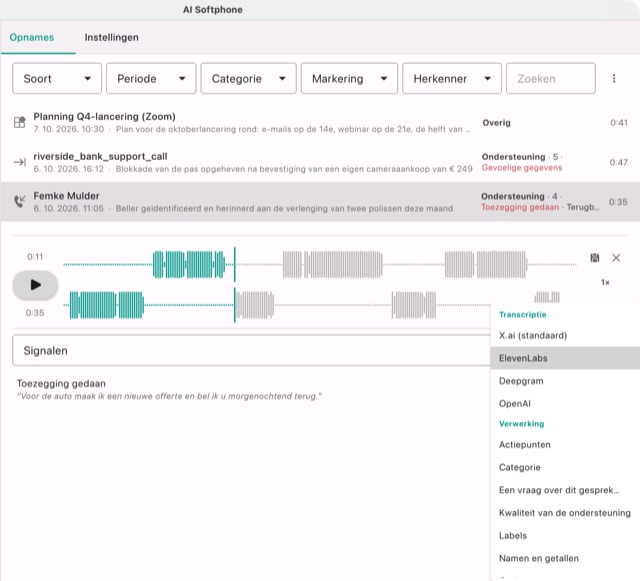This screenshot has height=581, width=640.
Task: Select Kwaliteit van de ondersteuning
Action: click(565, 513)
